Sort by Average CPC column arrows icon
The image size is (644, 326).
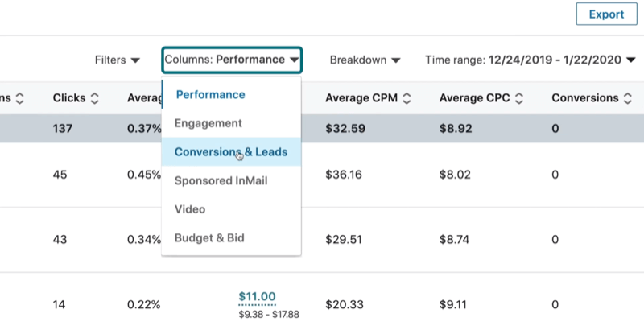click(520, 98)
